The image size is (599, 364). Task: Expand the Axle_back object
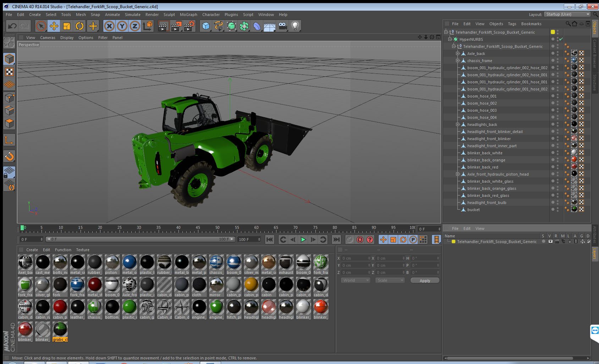pyautogui.click(x=458, y=54)
